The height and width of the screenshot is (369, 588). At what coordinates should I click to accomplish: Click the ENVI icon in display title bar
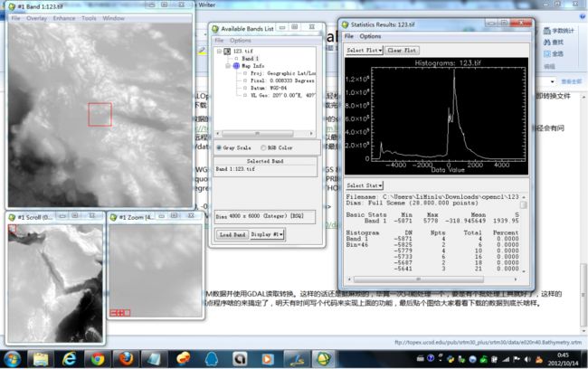coord(12,6)
